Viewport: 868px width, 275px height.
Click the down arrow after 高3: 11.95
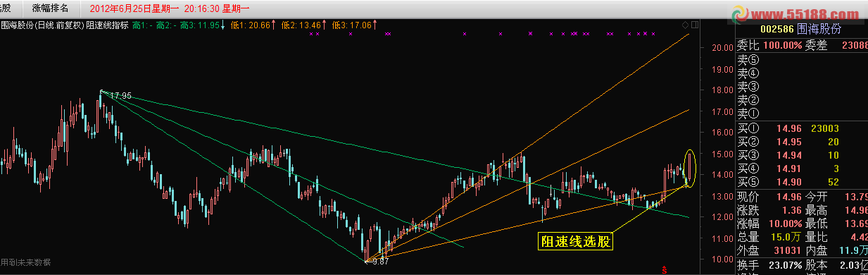click(223, 25)
